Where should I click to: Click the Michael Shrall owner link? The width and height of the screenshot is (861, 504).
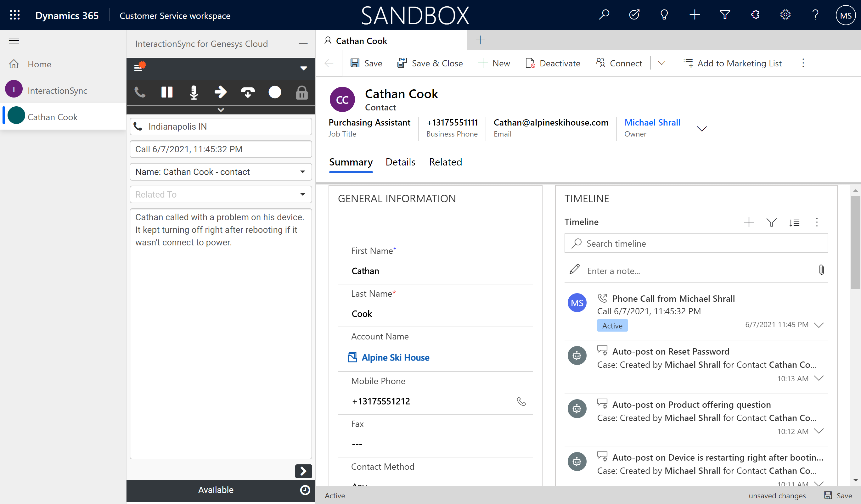tap(652, 122)
